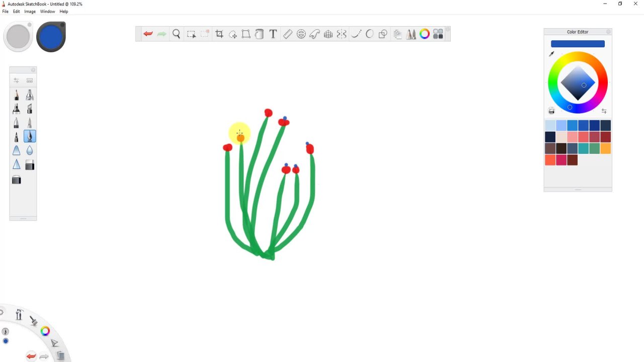Open the Window menu
Screen dimensions: 644x362
(47, 12)
